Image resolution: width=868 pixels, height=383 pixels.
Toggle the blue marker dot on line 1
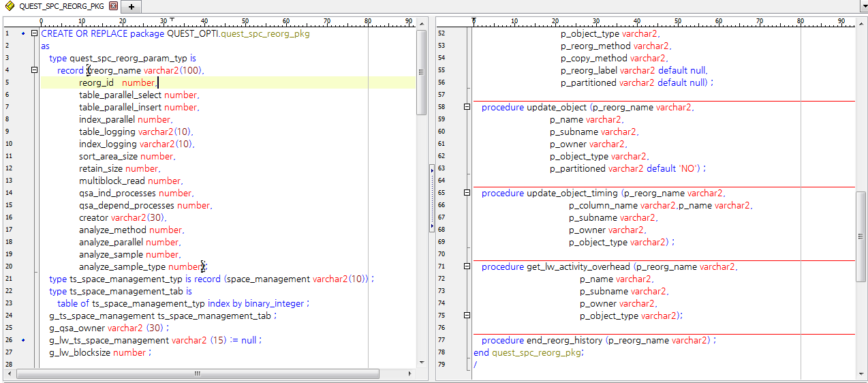23,33
